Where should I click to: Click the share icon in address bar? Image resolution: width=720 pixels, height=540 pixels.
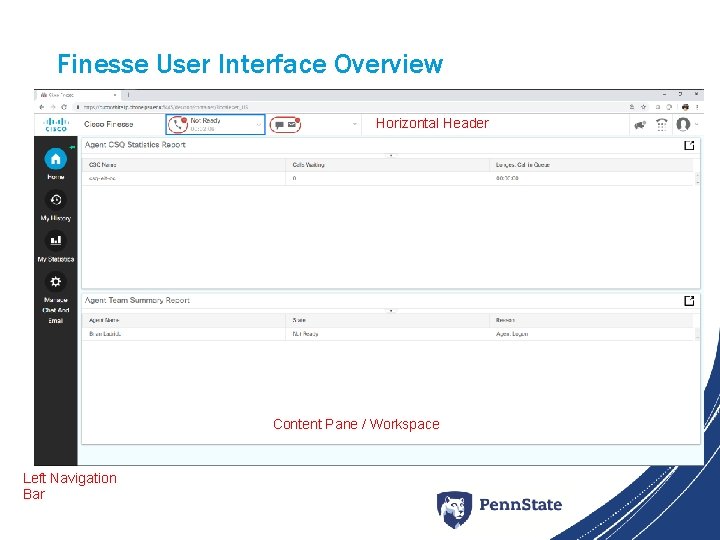click(x=632, y=107)
